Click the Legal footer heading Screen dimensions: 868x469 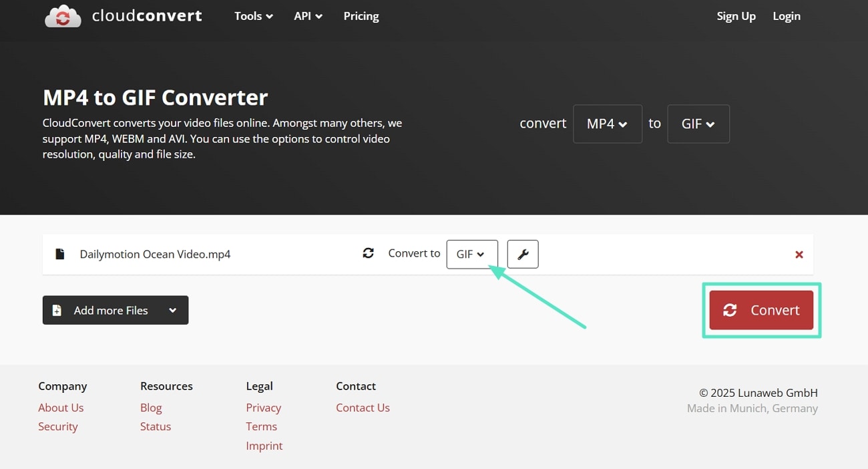coord(259,386)
